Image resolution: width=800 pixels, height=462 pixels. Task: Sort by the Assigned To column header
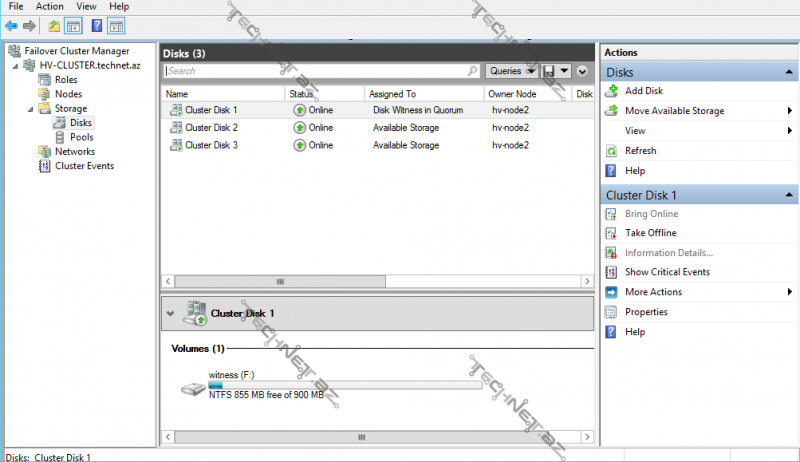coord(424,94)
